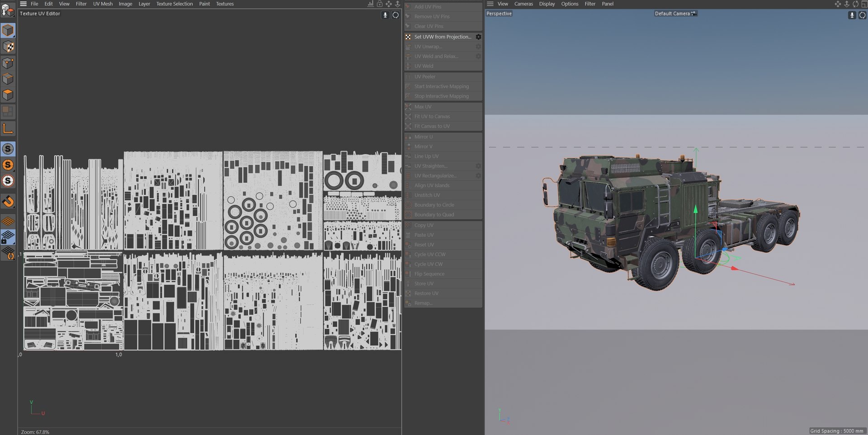Toggle the grey Viewport Solo S icon
This screenshot has width=868, height=435.
[x=8, y=149]
